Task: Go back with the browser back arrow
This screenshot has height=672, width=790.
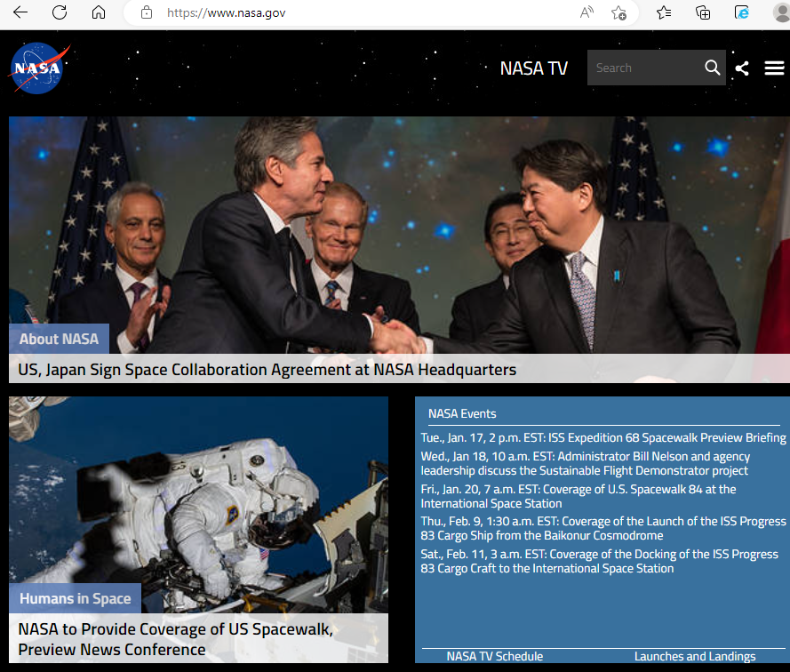Action: pyautogui.click(x=20, y=12)
